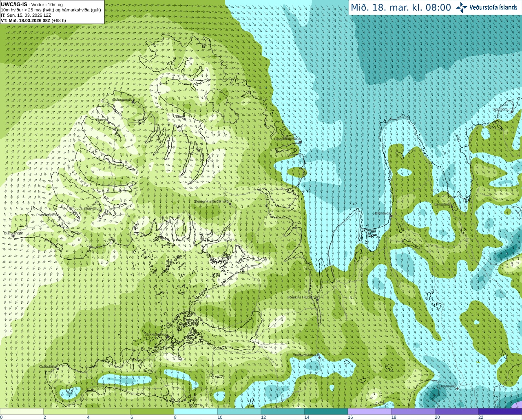This screenshot has width=522, height=420.
Task: Click the '10m hviður > 25 m/s' description line
Action: pos(51,10)
